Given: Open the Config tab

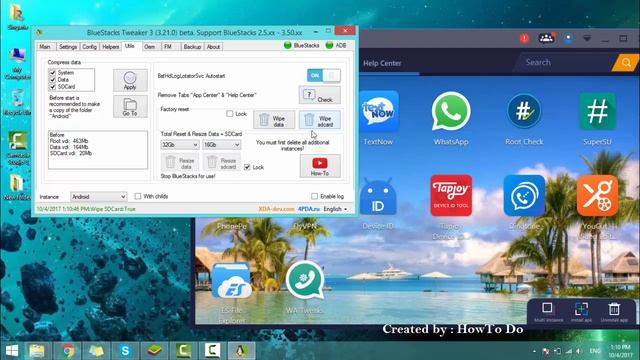Looking at the screenshot, I should pos(89,47).
